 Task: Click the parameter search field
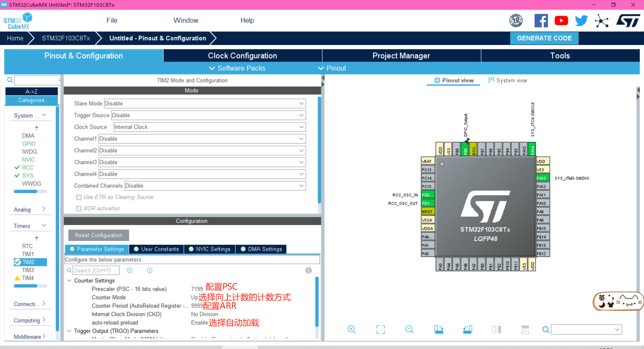pos(96,270)
